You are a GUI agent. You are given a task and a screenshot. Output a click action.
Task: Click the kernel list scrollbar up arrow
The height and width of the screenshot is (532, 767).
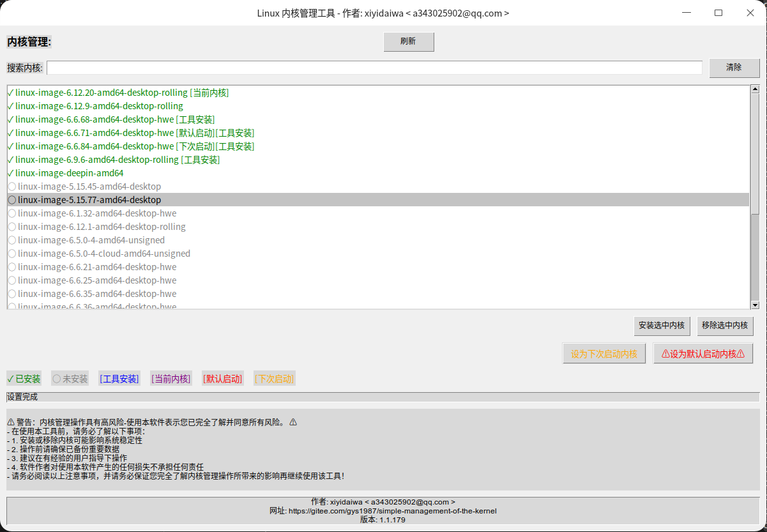[755, 89]
